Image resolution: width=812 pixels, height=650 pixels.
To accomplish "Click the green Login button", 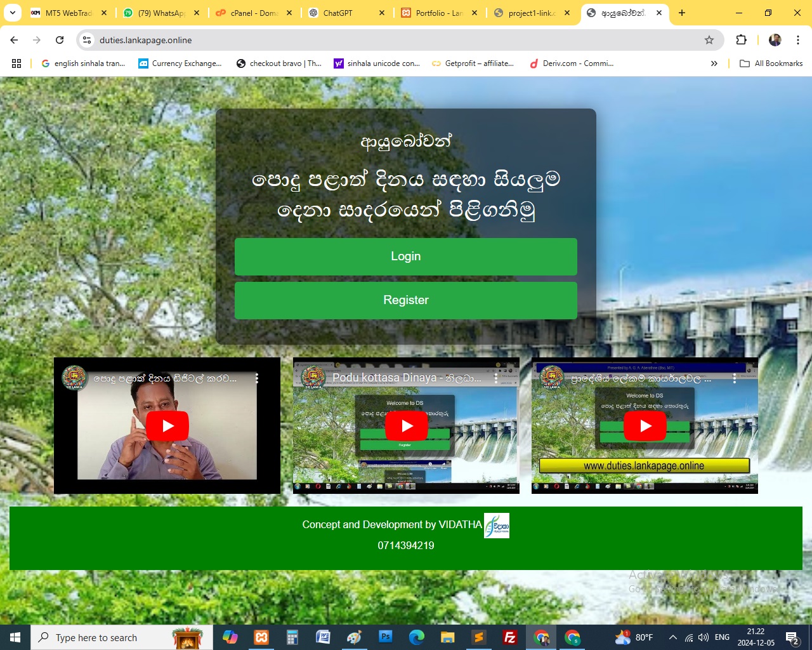I will click(405, 256).
